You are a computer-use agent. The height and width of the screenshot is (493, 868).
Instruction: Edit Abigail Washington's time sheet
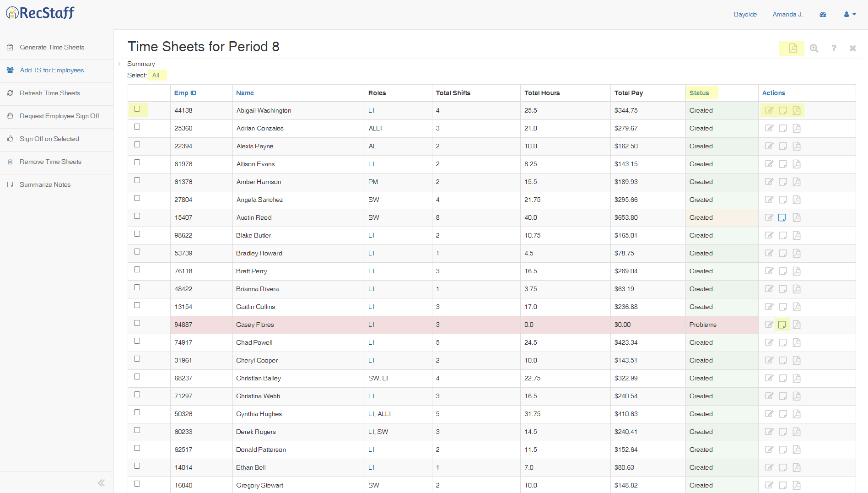[x=769, y=110]
